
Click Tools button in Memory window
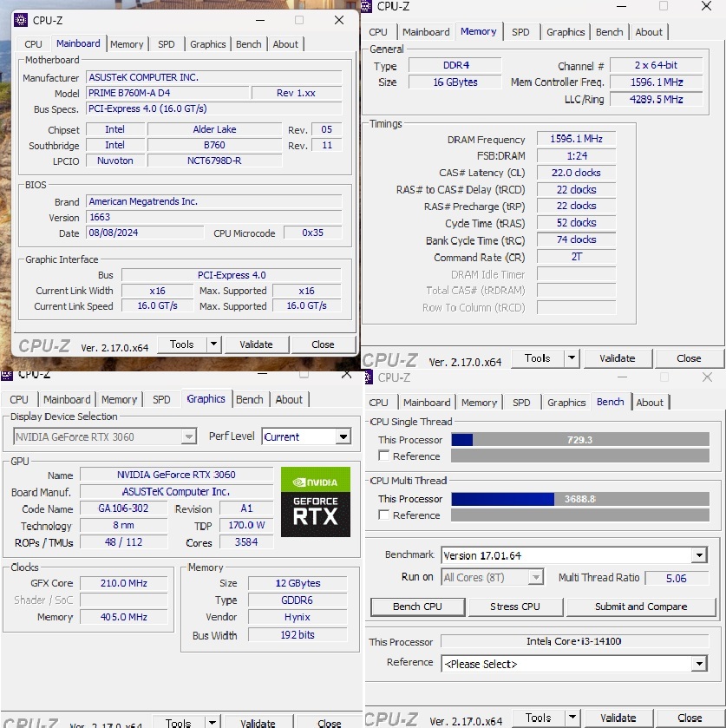(538, 358)
